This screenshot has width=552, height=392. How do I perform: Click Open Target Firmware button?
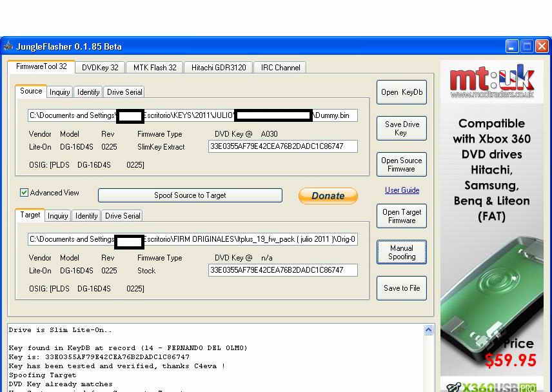pyautogui.click(x=402, y=216)
